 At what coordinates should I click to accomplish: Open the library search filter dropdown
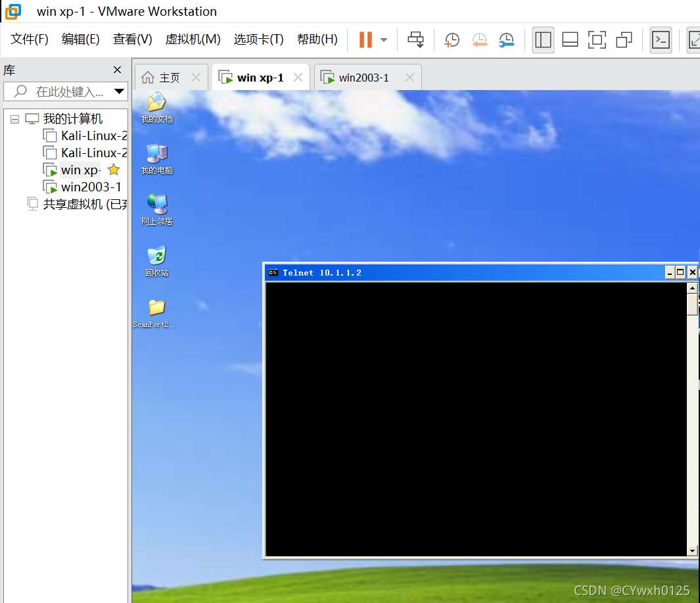(119, 91)
